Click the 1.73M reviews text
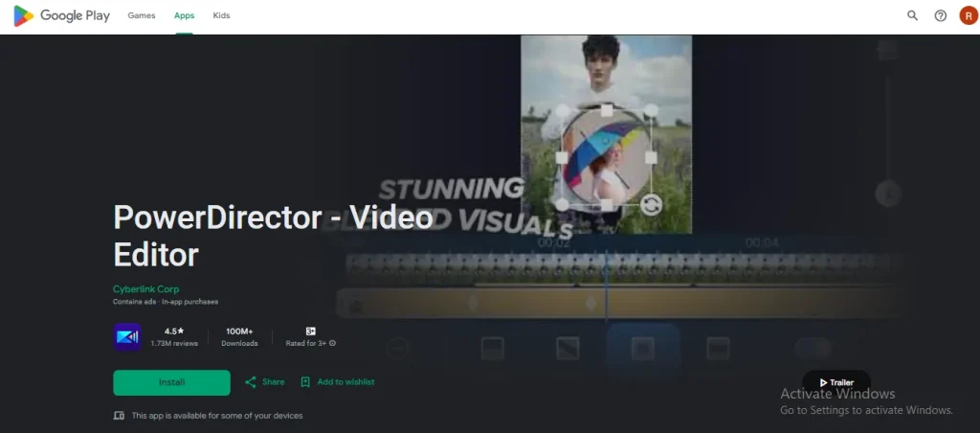The height and width of the screenshot is (433, 980). (x=174, y=344)
